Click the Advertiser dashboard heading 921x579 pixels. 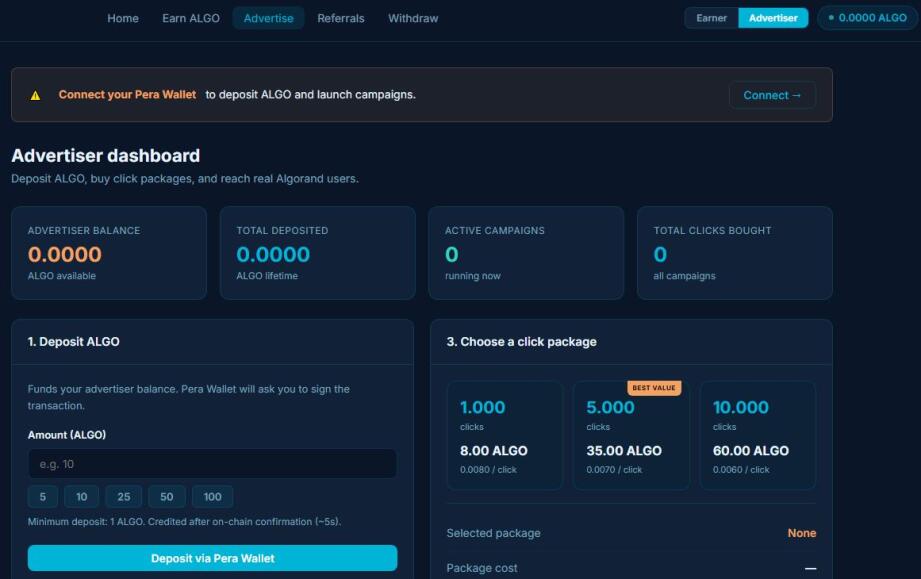[x=106, y=156]
